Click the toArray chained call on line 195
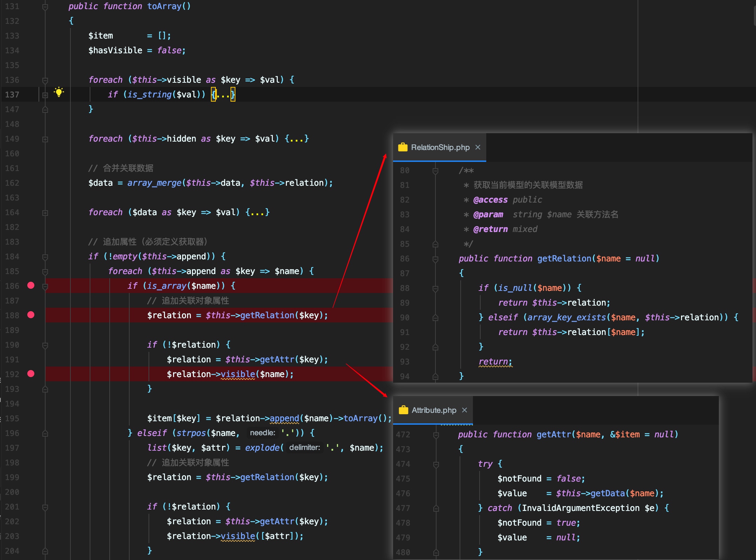This screenshot has height=560, width=756. (x=361, y=418)
